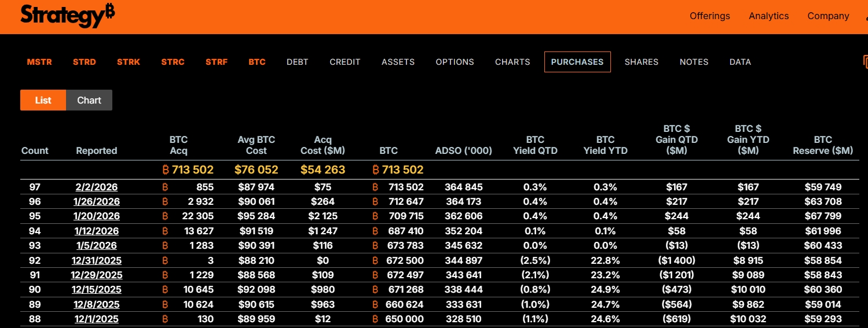Click the Avg BTC Cost column header
Image resolution: width=868 pixels, height=328 pixels.
tap(256, 145)
